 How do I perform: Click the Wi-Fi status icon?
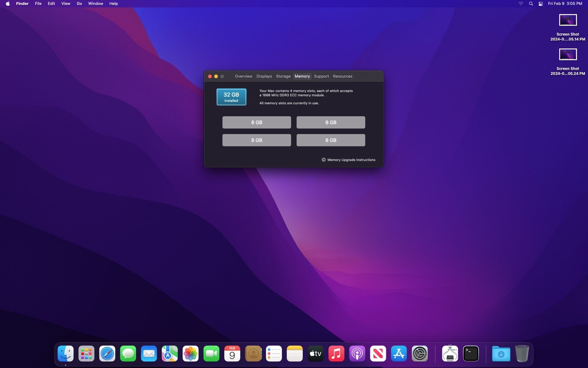[521, 4]
